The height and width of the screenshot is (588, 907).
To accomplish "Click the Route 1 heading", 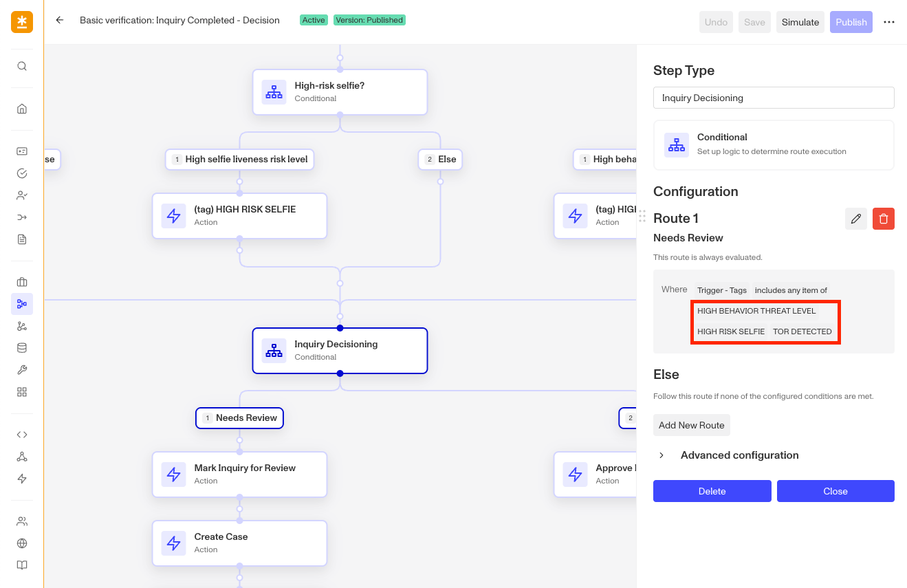I will (x=676, y=219).
